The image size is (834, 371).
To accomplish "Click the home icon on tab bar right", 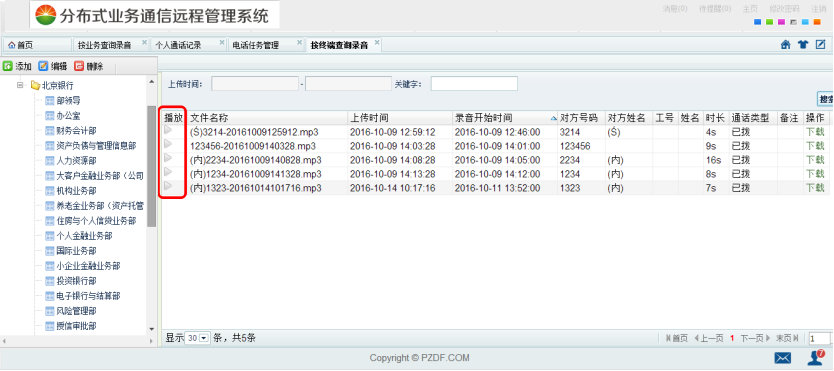I will (x=786, y=45).
